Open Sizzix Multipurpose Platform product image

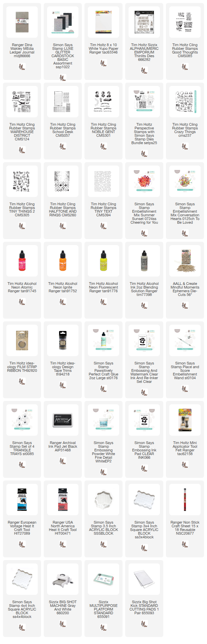tap(103, 579)
